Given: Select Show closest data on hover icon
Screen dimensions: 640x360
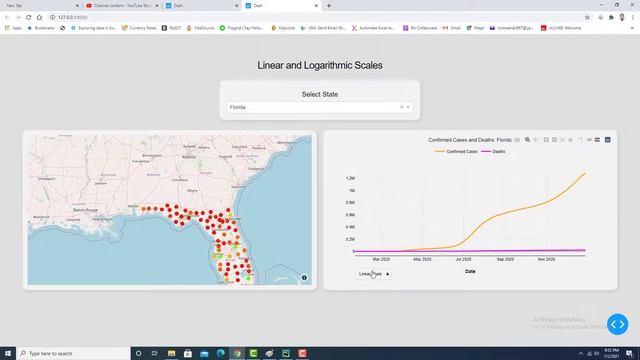Looking at the screenshot, I should pos(589,140).
